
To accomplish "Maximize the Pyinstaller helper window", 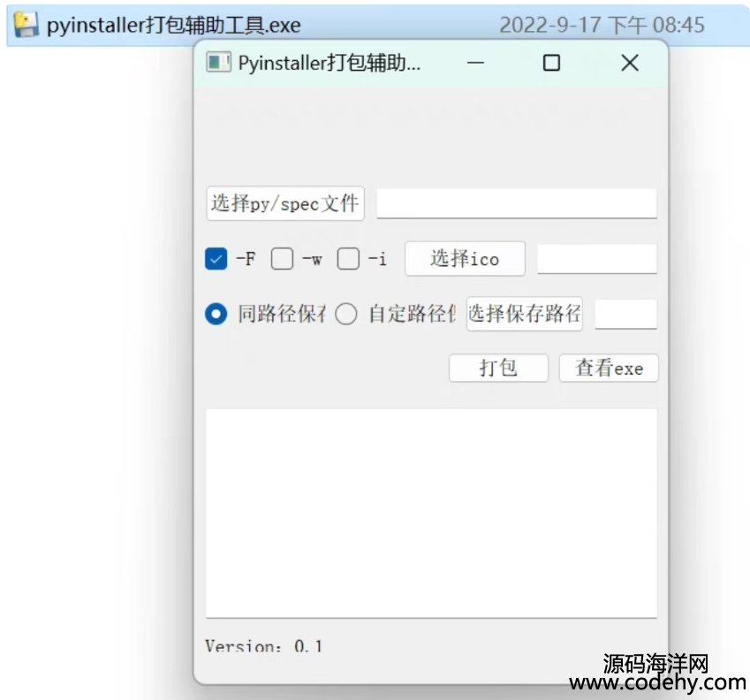I will click(x=551, y=63).
